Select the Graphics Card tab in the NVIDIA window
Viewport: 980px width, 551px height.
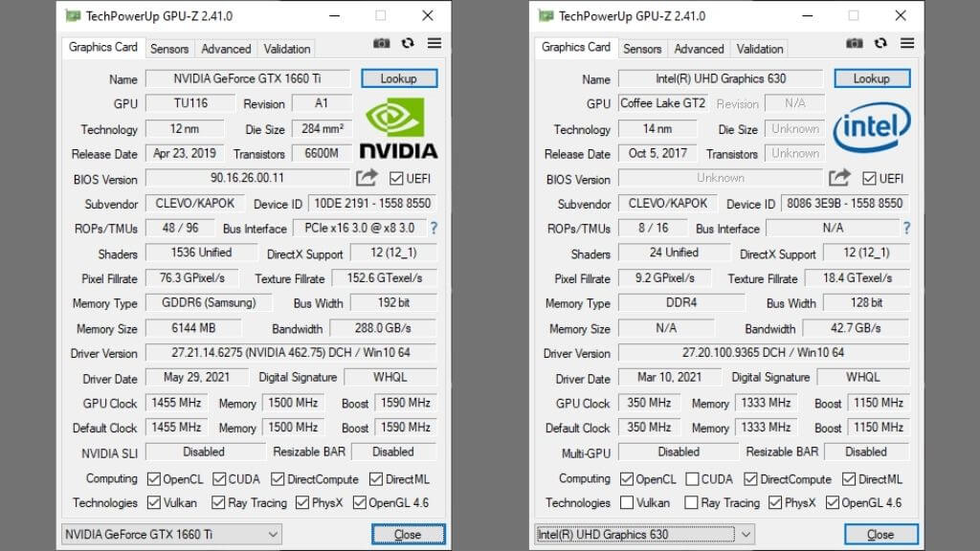[x=103, y=48]
